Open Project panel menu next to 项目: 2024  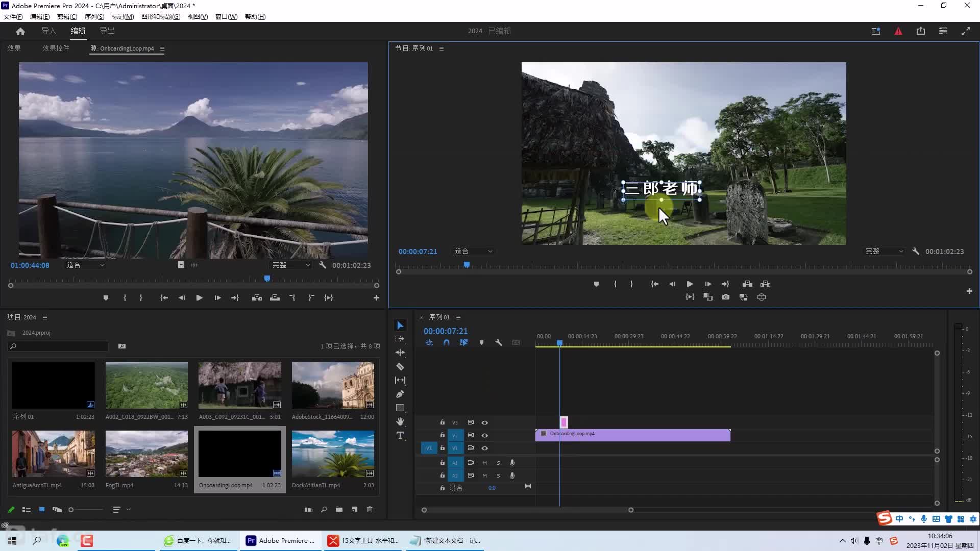point(45,317)
